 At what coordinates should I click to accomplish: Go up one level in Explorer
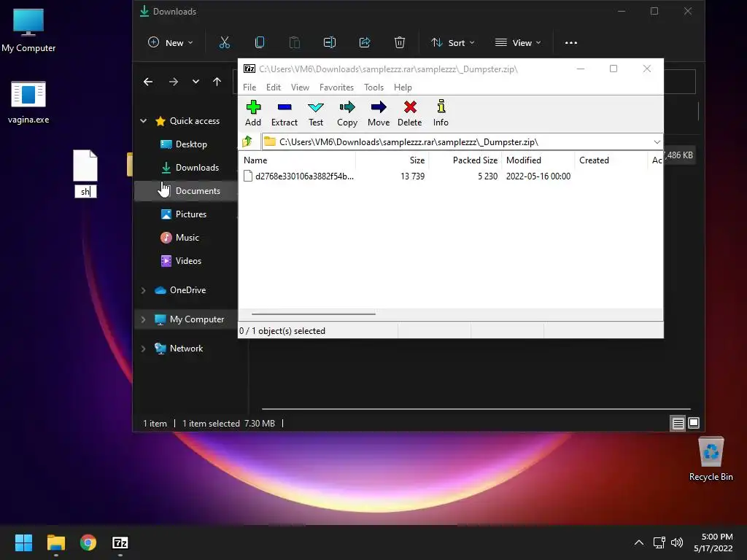coord(217,82)
